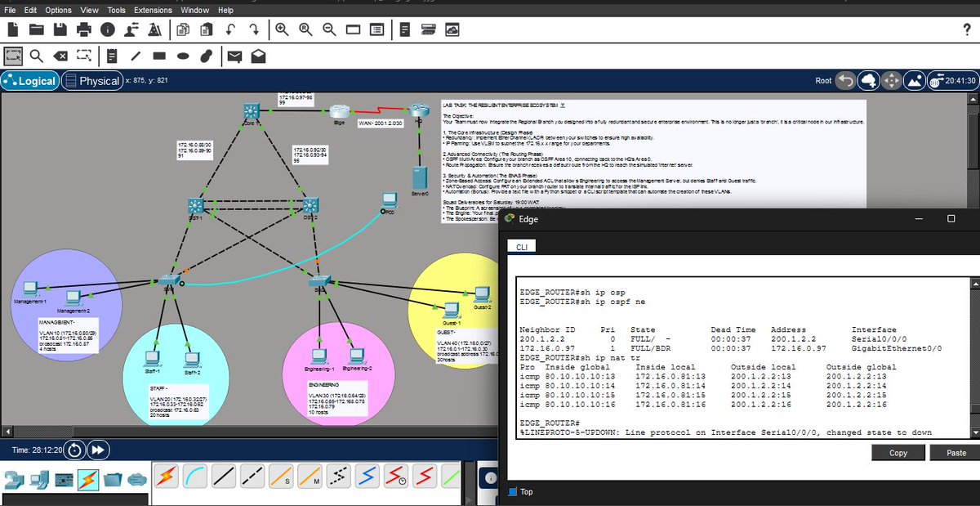Print the workspace via printer icon
Screen dimensions: 980x506
point(83,29)
